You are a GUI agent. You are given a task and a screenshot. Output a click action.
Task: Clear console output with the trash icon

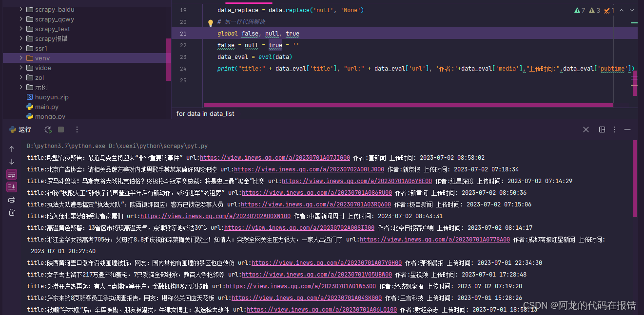coord(11,212)
